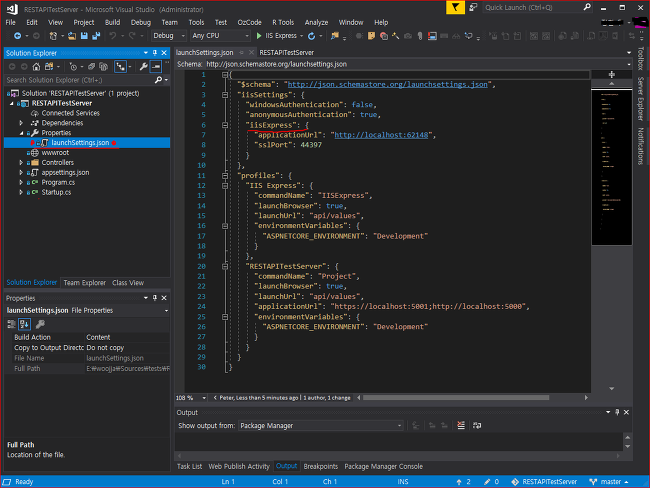Open the Schema URL dropdown above the editor
Image resolution: width=650 pixels, height=488 pixels.
pyautogui.click(x=628, y=64)
